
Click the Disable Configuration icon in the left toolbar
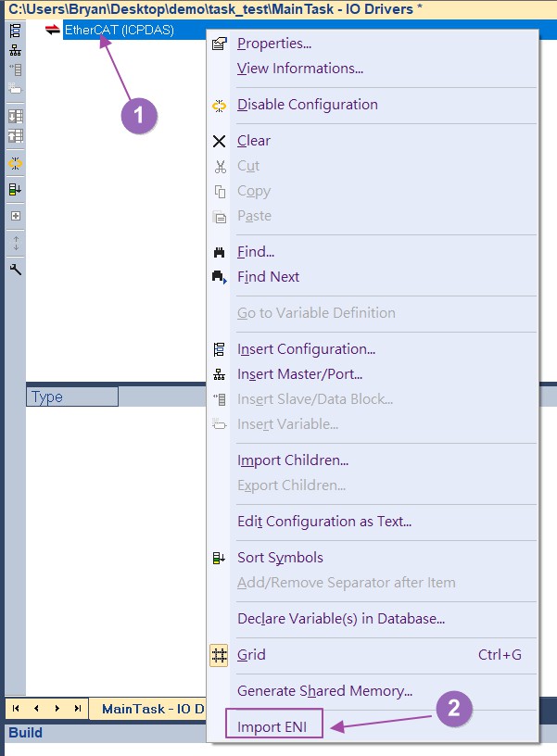click(15, 163)
